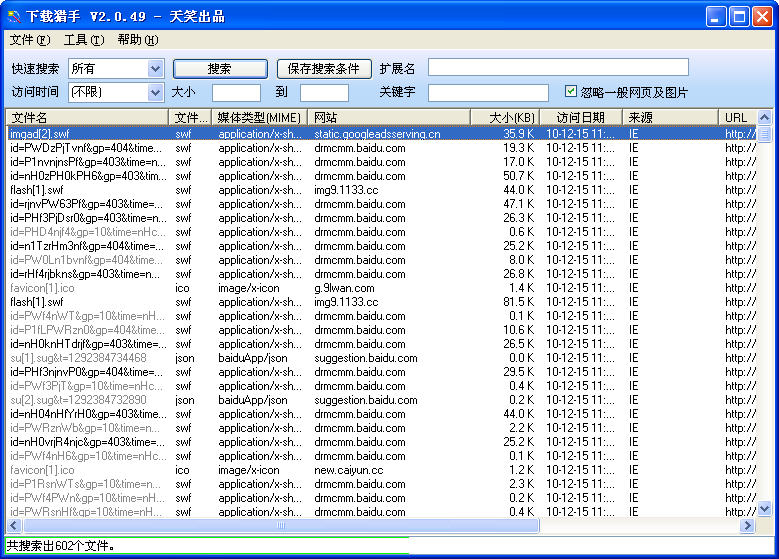
Task: Click the app icon in title bar
Action: (14, 17)
